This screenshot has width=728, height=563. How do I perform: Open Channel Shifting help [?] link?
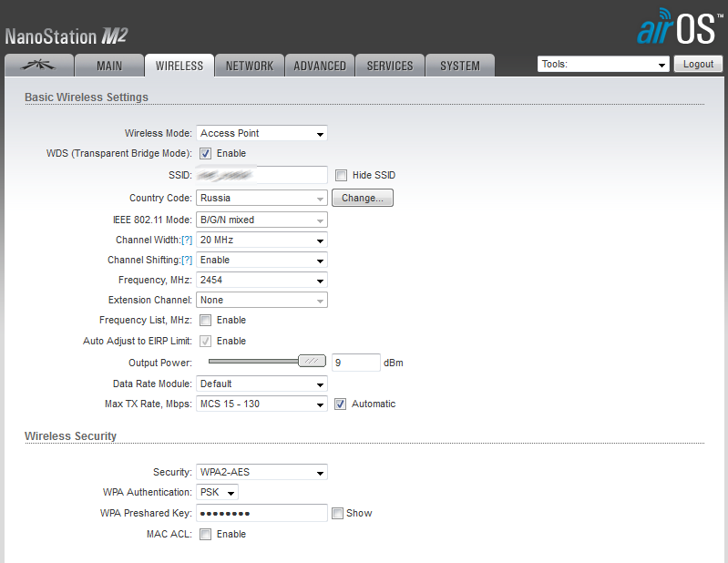click(187, 260)
